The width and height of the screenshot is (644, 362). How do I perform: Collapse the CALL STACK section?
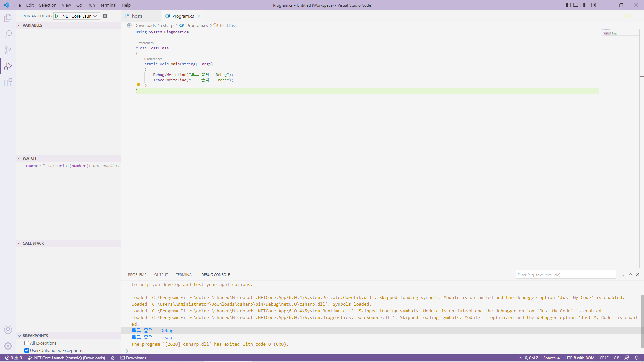33,243
